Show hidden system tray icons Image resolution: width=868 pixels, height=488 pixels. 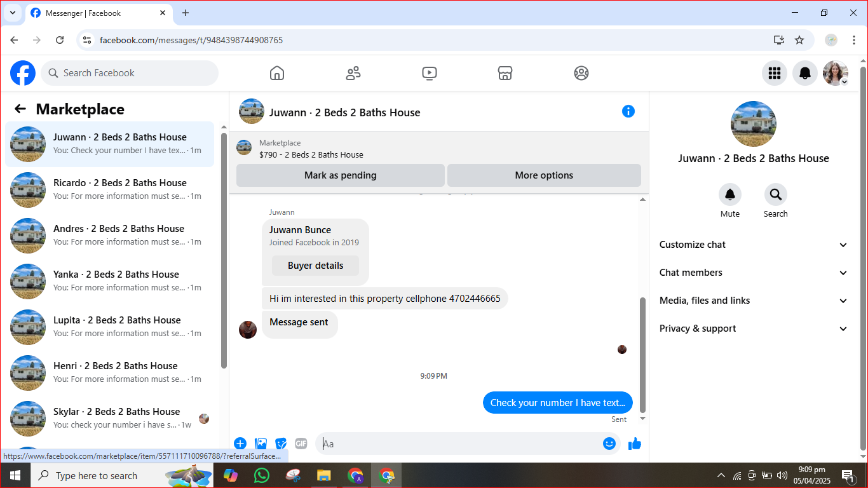(x=721, y=475)
